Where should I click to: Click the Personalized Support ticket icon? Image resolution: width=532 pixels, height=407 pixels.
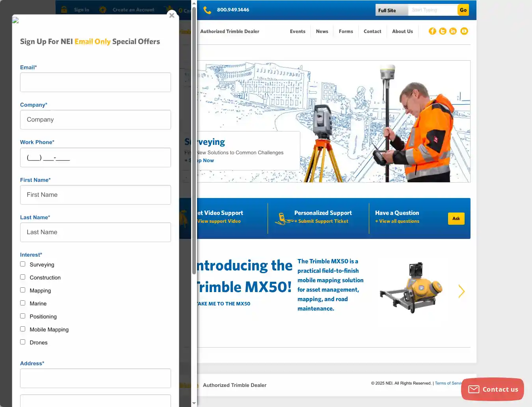click(x=282, y=219)
